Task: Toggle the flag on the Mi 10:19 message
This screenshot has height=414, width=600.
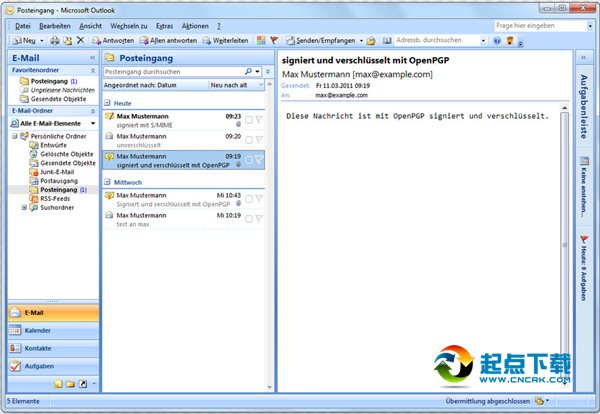Action: (259, 218)
